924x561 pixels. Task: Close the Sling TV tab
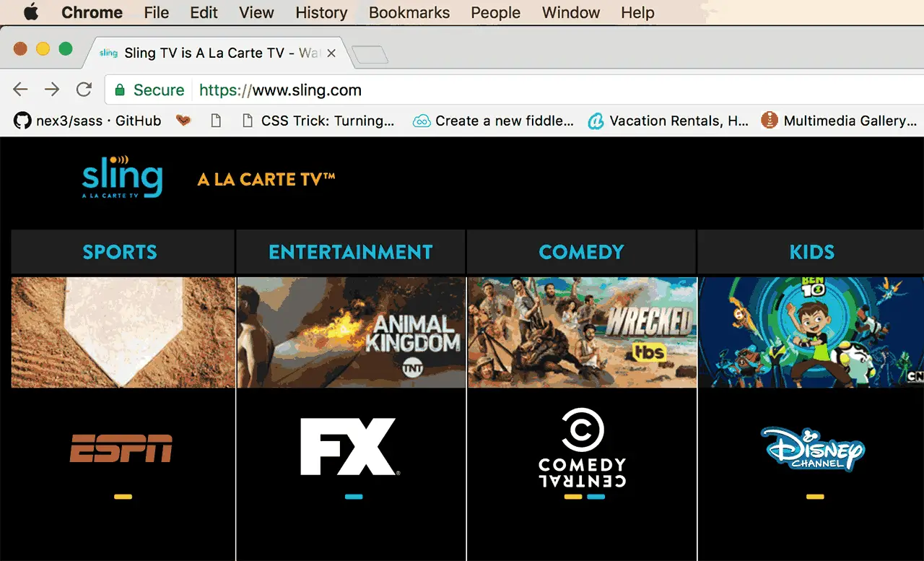pos(331,53)
